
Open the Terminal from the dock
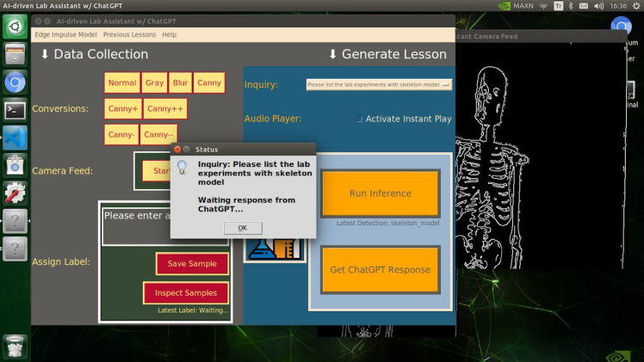click(15, 110)
